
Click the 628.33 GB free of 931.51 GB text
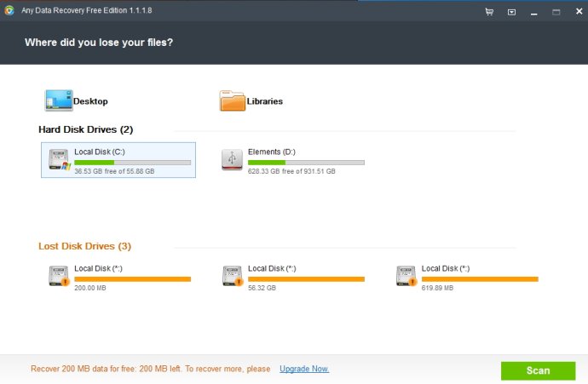(x=291, y=171)
